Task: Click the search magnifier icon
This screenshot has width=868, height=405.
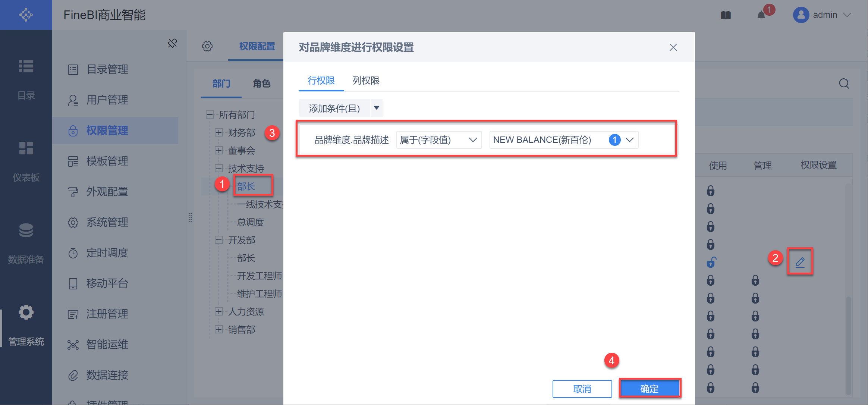Action: click(844, 84)
